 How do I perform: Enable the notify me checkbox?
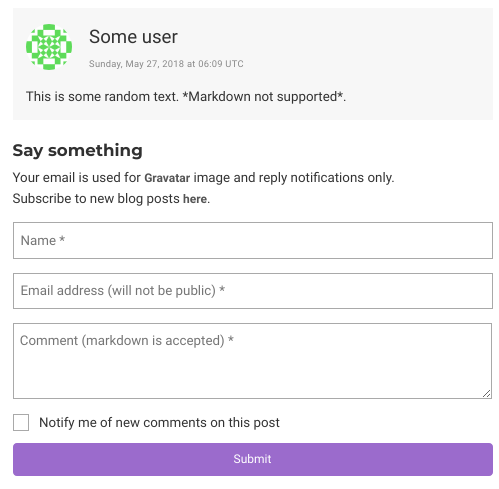21,422
